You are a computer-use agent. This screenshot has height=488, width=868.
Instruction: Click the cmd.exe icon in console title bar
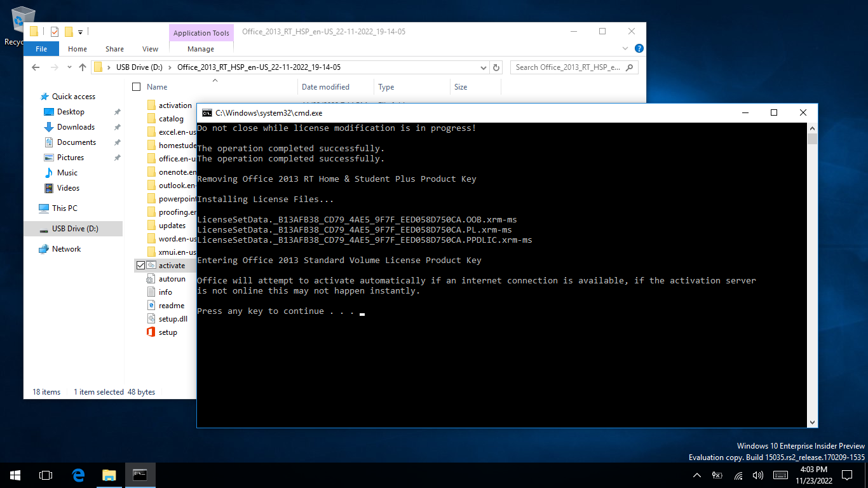207,112
